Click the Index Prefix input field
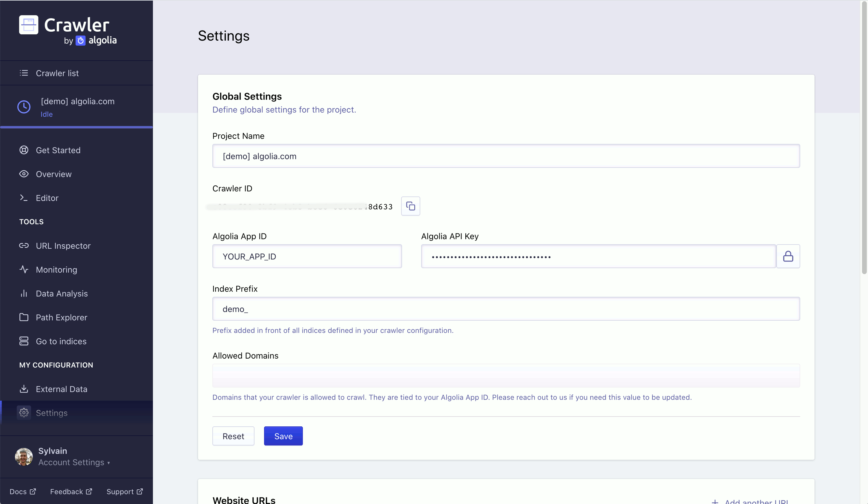 pos(506,308)
